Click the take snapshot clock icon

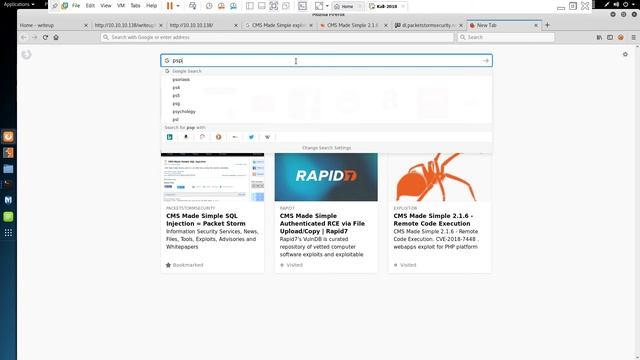pos(209,6)
